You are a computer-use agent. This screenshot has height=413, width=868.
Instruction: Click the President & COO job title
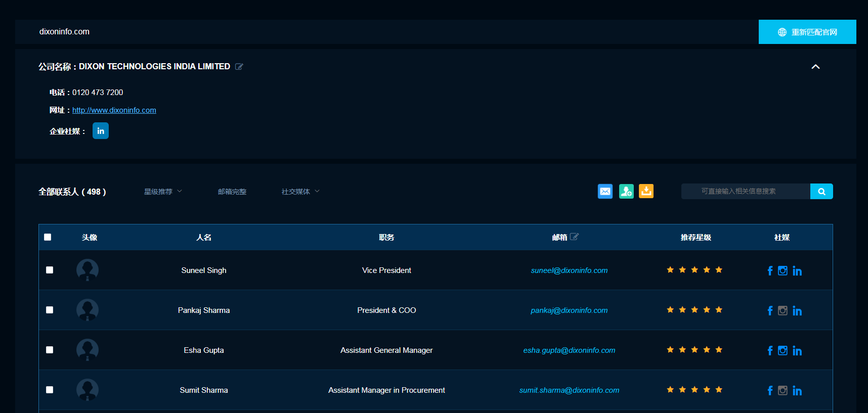point(386,310)
